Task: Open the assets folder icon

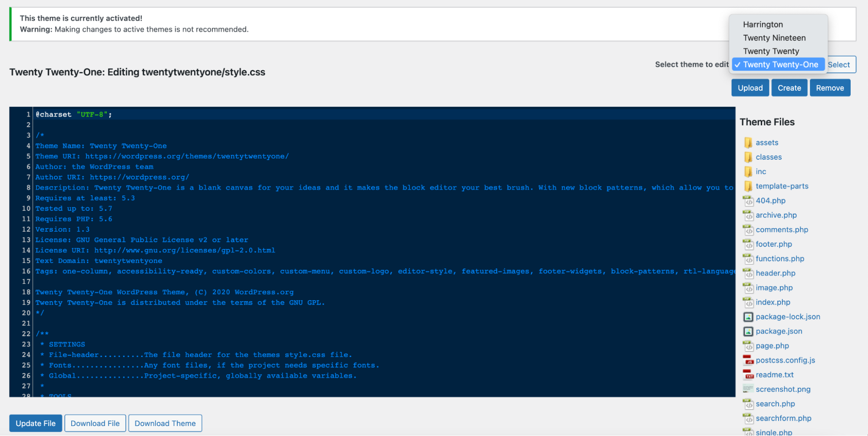Action: (748, 143)
